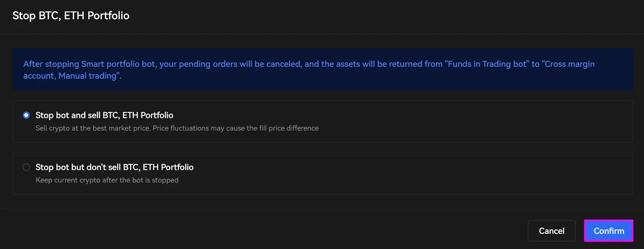This screenshot has height=249, width=644.
Task: Cancel the stop portfolio dialog
Action: coord(551,231)
